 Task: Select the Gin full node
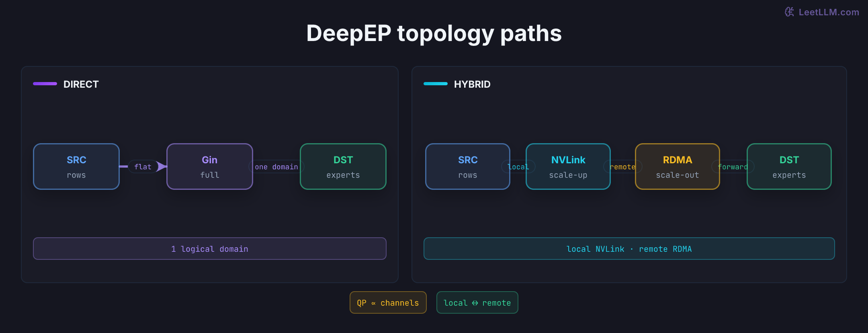(x=210, y=166)
